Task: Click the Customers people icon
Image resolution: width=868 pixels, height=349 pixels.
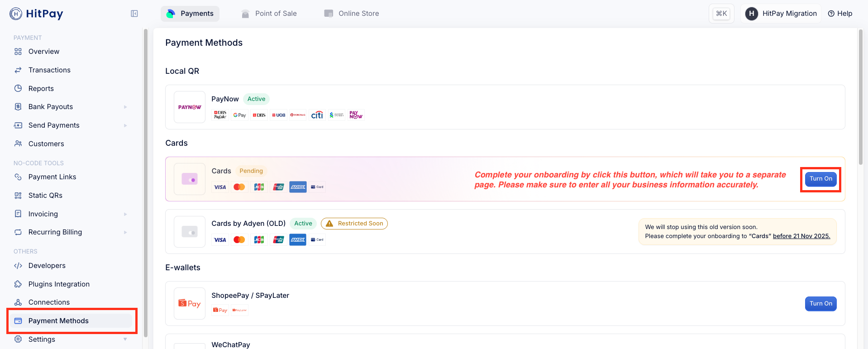Action: pos(18,143)
